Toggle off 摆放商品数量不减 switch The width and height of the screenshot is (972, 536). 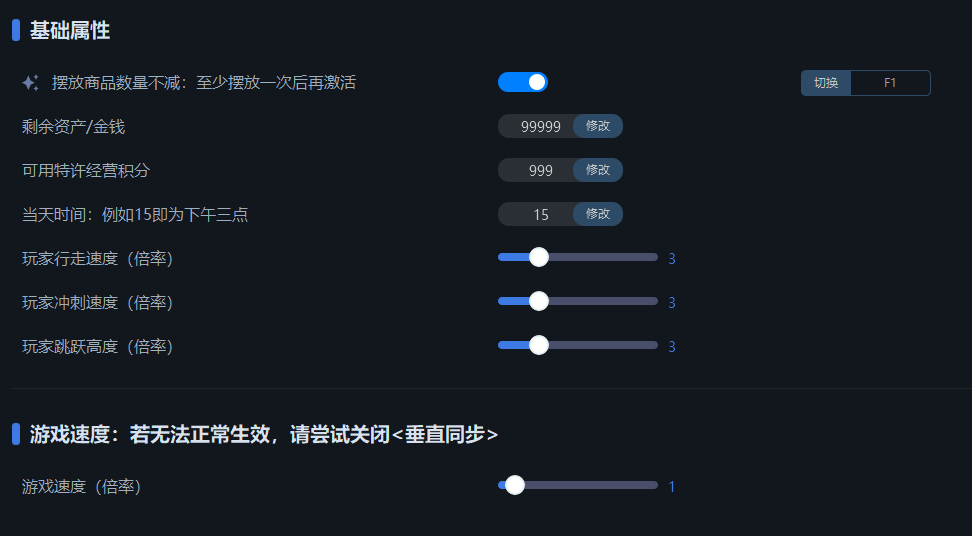click(x=523, y=82)
